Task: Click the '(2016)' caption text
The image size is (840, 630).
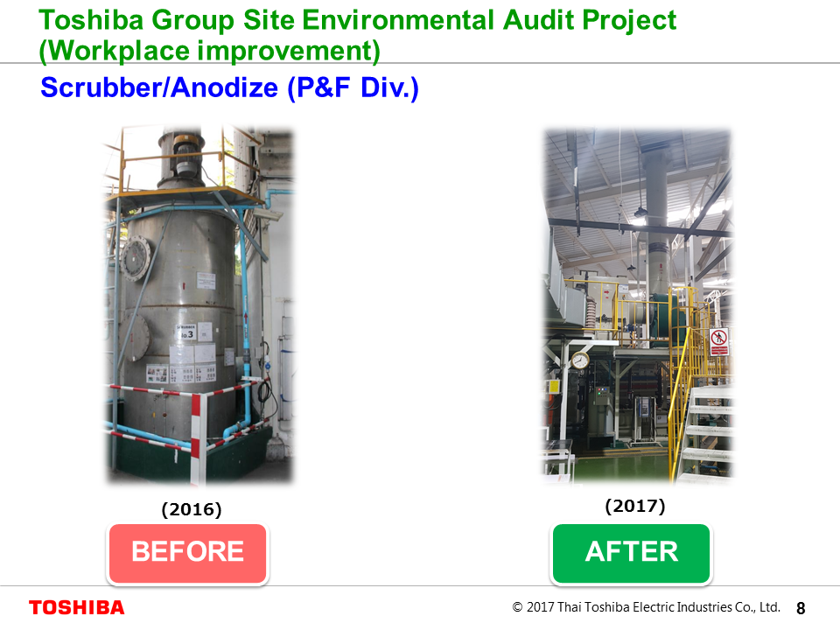Action: pos(192,509)
